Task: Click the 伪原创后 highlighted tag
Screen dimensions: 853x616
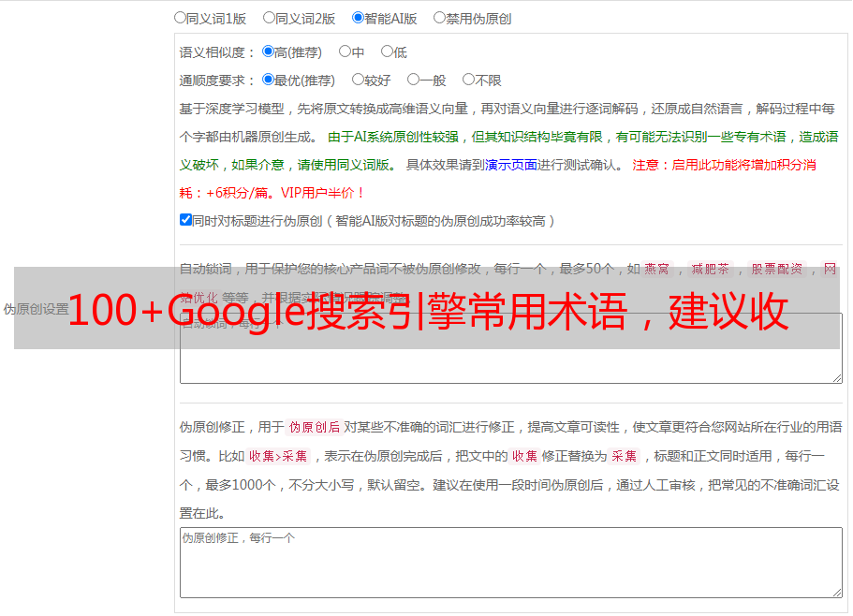Action: coord(315,427)
